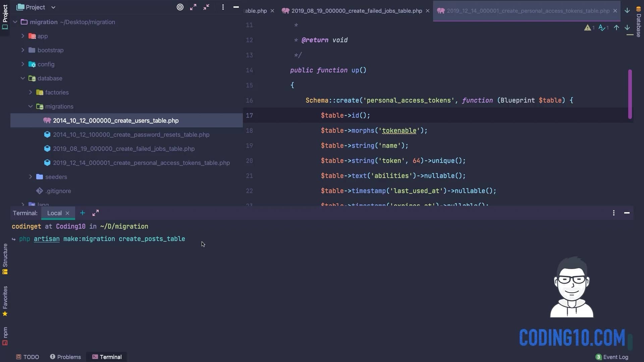This screenshot has width=644, height=362.
Task: Open the Structure sidebar tab
Action: [5, 259]
